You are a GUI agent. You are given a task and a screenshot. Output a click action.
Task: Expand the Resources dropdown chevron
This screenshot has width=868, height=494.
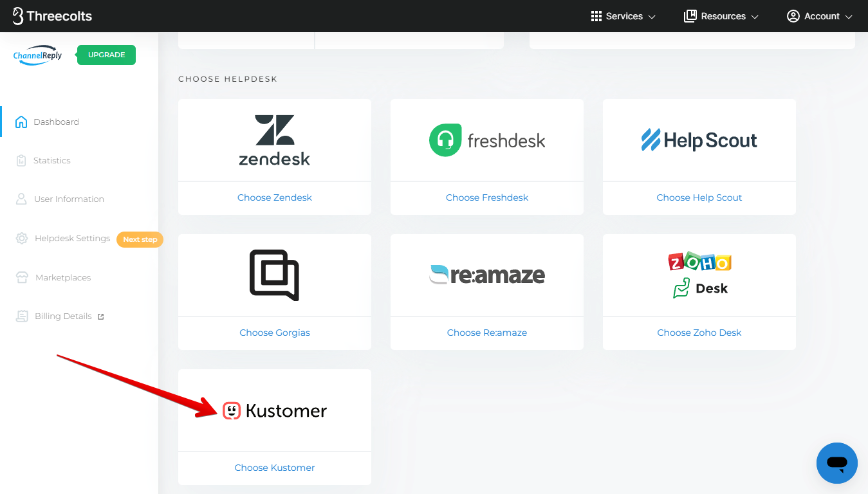pyautogui.click(x=755, y=17)
